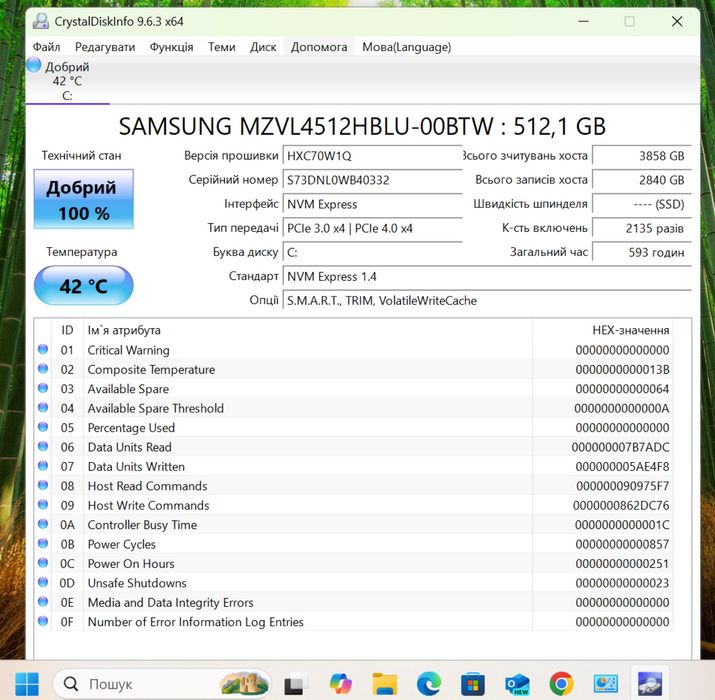The height and width of the screenshot is (700, 715).
Task: Open Microsoft Store from the taskbar
Action: (473, 684)
